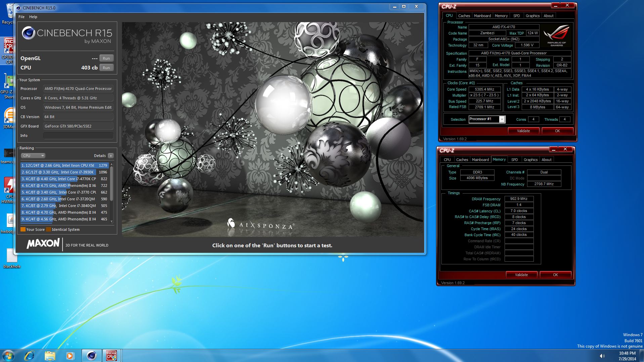The height and width of the screenshot is (362, 644).
Task: Switch to Graphics tab in top CPU-Z window
Action: coord(532,16)
